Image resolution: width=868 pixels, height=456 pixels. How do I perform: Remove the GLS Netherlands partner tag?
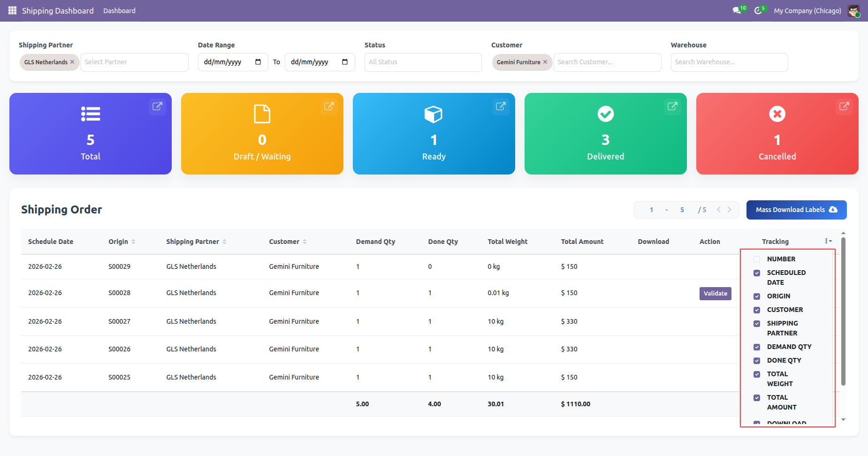pos(72,62)
